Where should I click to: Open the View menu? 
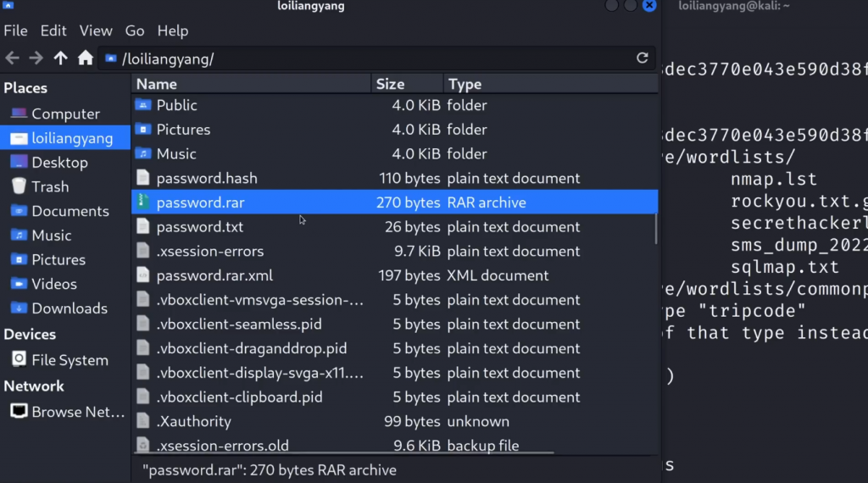[x=96, y=31]
